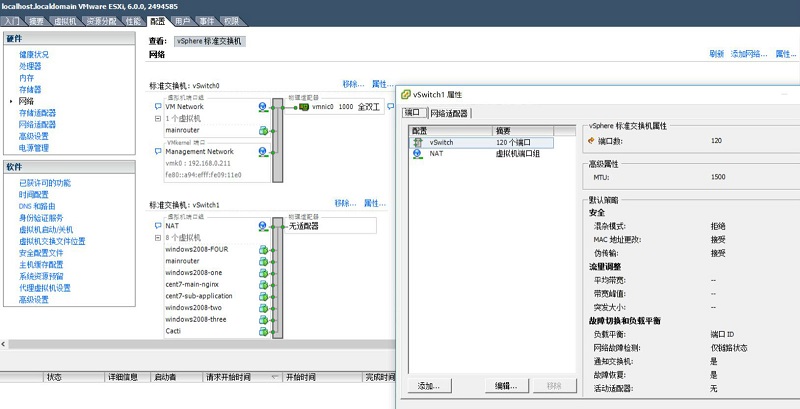Click the VM icon beside Cacti

click(x=263, y=332)
